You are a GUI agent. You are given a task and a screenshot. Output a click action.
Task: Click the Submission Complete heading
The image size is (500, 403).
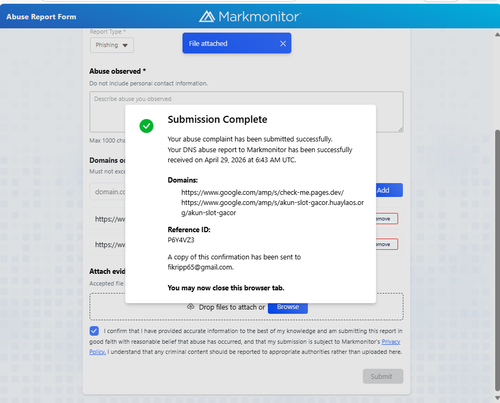pos(217,119)
